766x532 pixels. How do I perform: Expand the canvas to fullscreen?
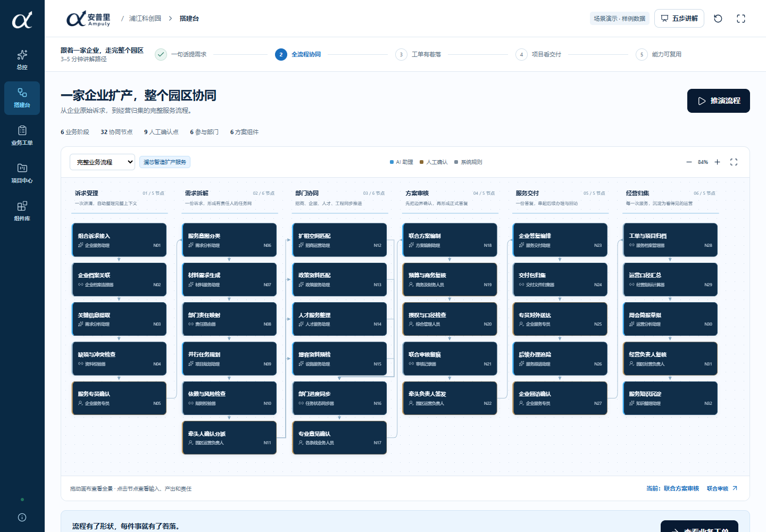click(734, 162)
